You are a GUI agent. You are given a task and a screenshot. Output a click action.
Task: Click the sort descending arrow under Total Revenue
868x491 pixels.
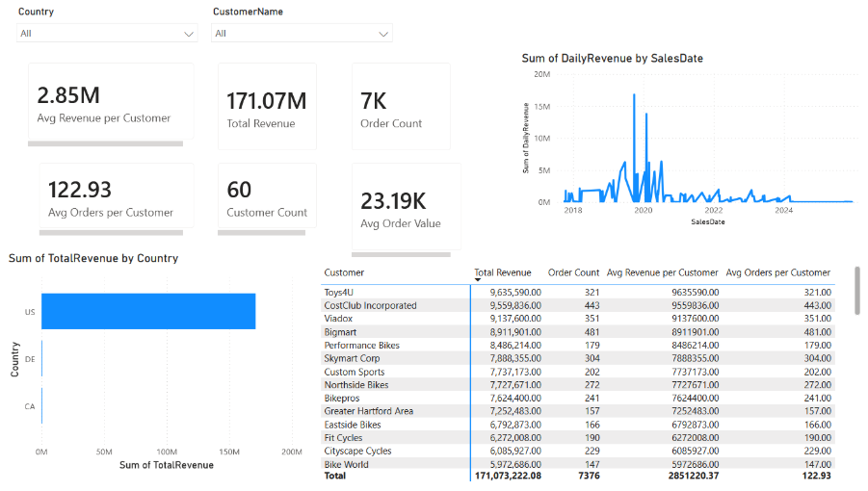pyautogui.click(x=477, y=280)
